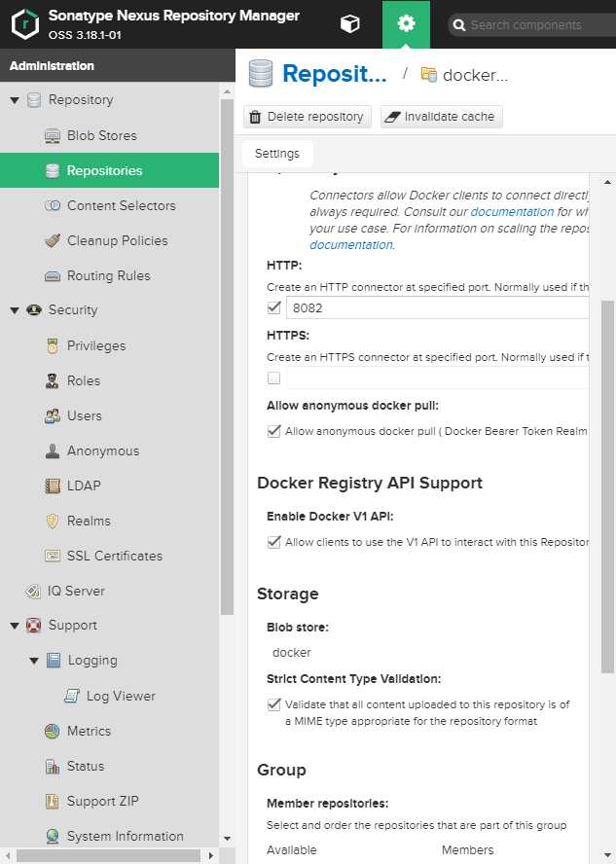Click the SSL Certificates icon

[x=53, y=556]
